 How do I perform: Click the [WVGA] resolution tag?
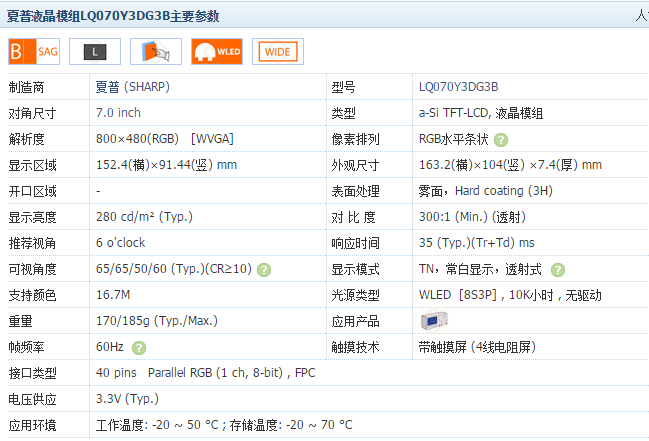(x=212, y=139)
